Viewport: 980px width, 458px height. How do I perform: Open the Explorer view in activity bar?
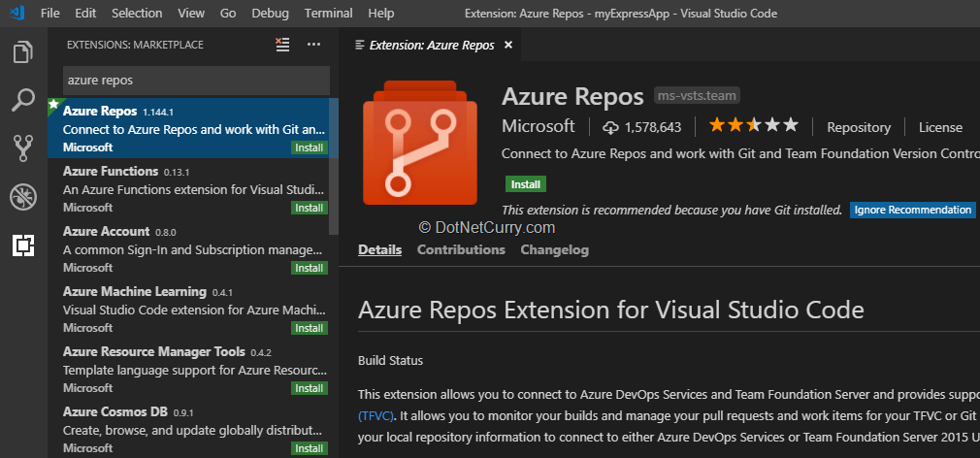tap(23, 51)
